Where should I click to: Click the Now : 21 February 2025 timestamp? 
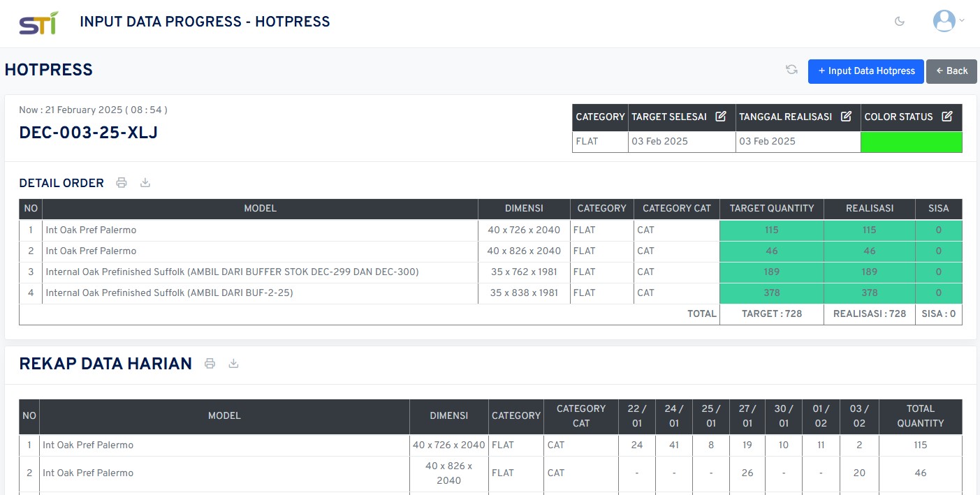point(93,110)
